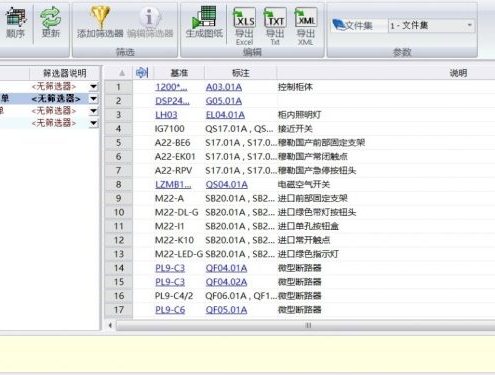Click the horizontal scrollbar left arrow
Screen dimensions: 495x375
[110, 325]
